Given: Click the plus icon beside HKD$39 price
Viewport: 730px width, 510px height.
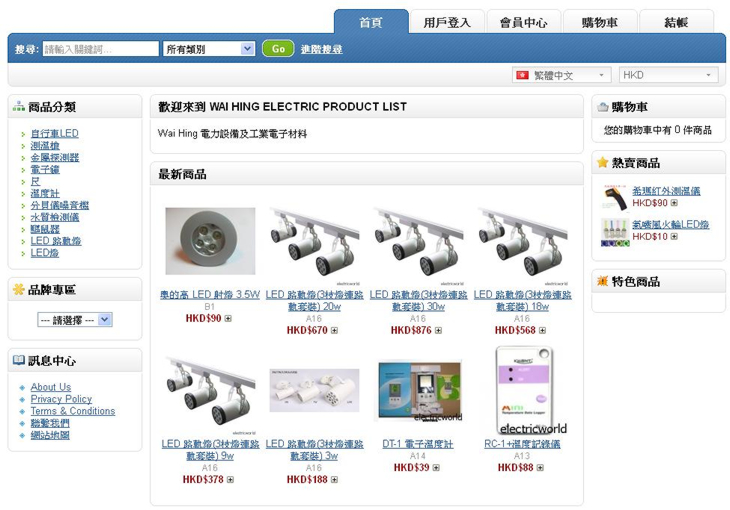Looking at the screenshot, I should pyautogui.click(x=436, y=468).
